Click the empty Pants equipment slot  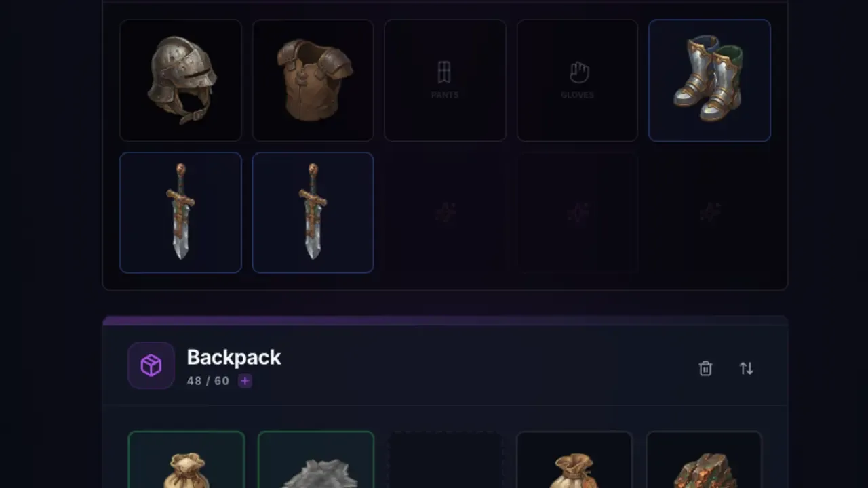point(445,80)
